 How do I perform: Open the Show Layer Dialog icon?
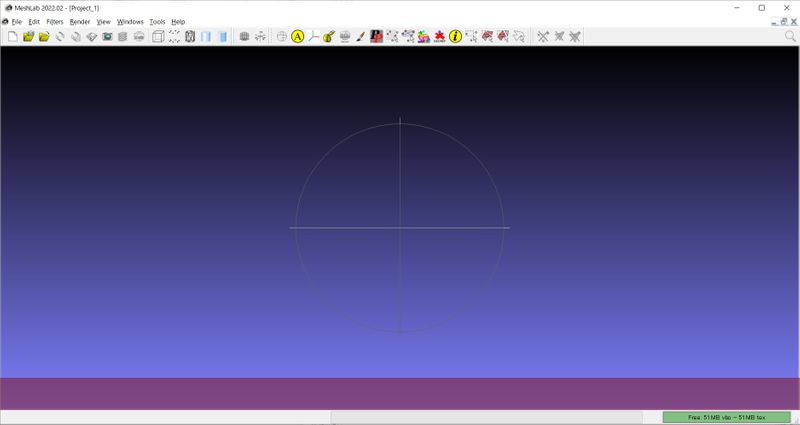(122, 36)
